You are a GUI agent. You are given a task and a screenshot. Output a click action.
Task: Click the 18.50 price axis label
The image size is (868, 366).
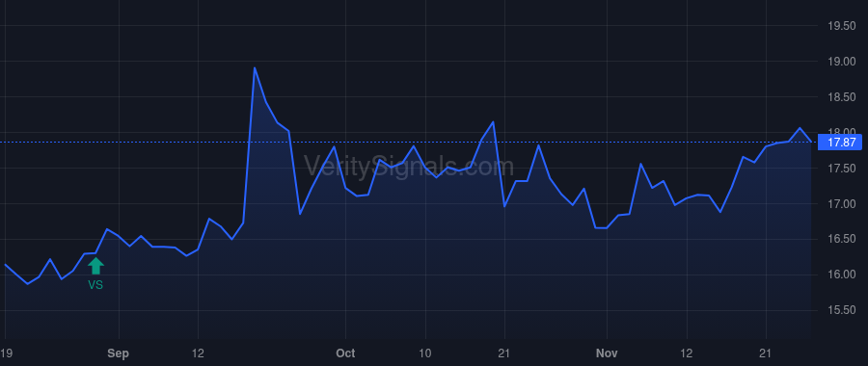841,97
